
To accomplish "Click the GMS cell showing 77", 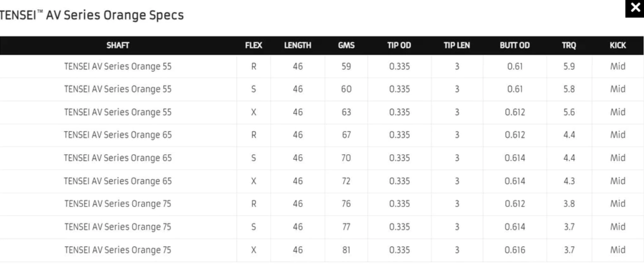I will tap(345, 227).
